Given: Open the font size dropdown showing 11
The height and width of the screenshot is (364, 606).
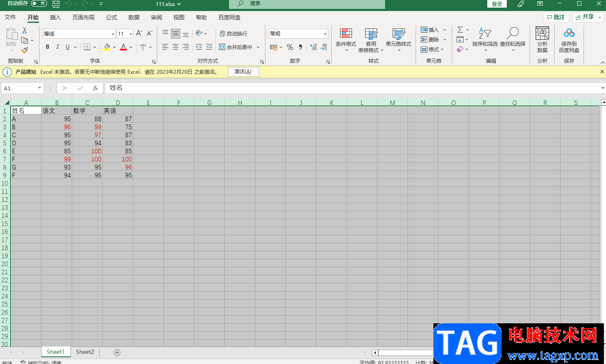Looking at the screenshot, I should point(131,34).
